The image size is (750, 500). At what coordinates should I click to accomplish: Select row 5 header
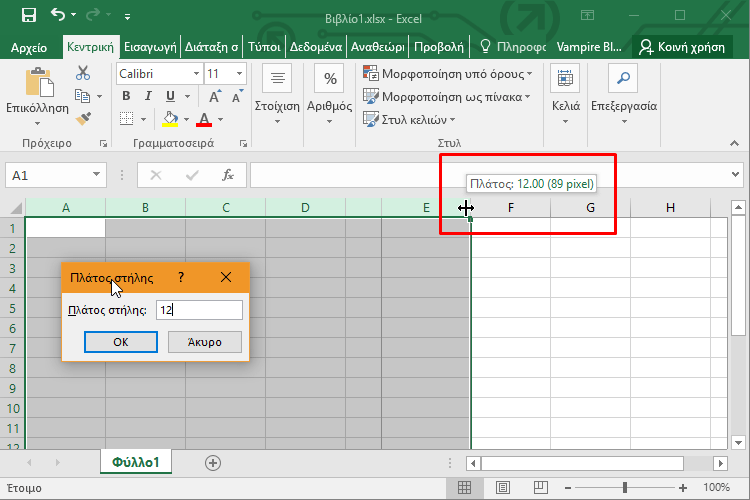pos(12,309)
